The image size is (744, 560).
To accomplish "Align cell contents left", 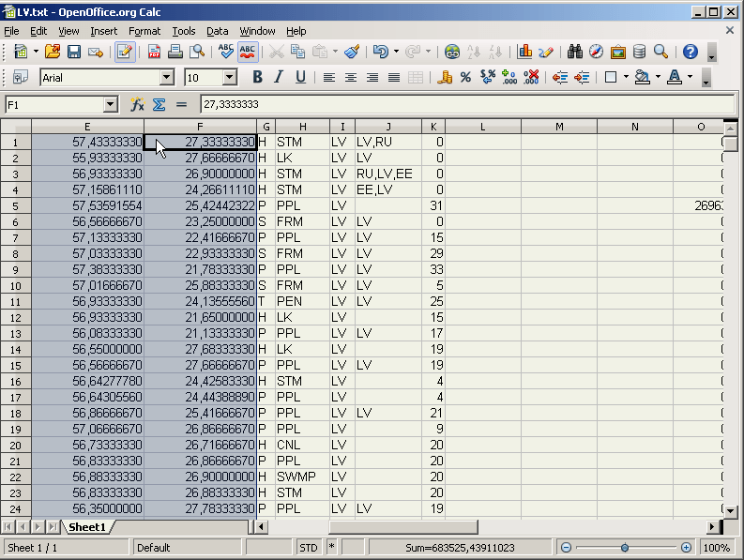I will point(328,77).
